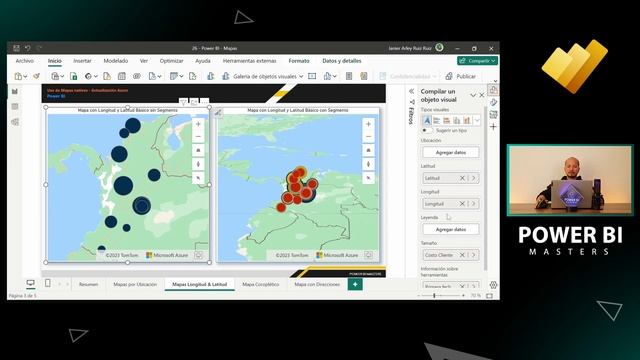
Task: Click the new measure calculator icon
Action: coord(349,76)
